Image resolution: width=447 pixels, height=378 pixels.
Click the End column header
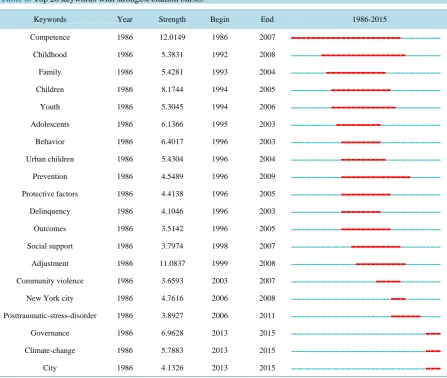tap(267, 19)
